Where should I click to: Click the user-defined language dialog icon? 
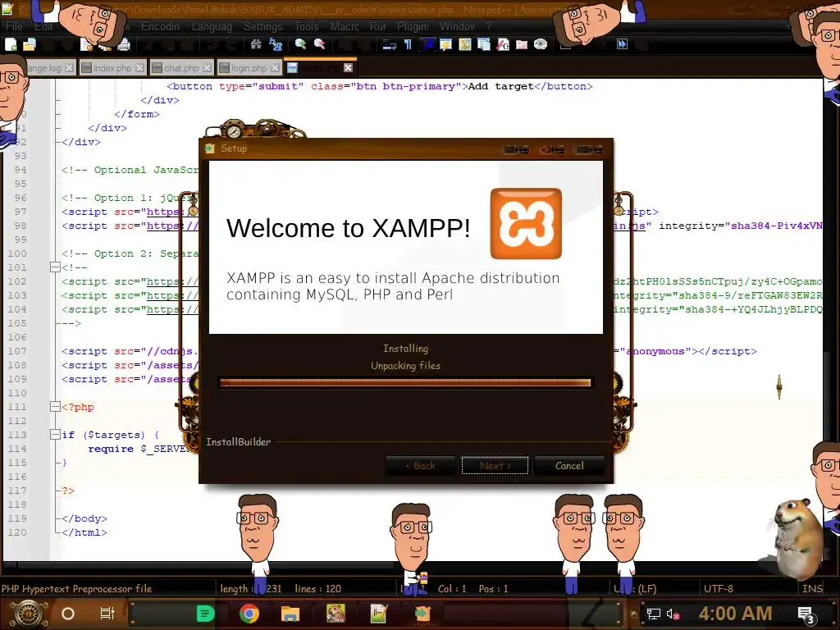[x=445, y=44]
